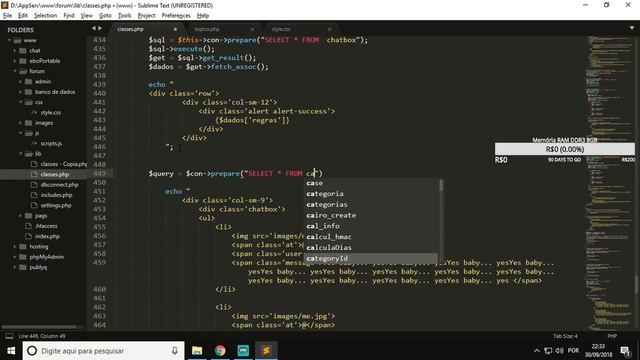This screenshot has width=640, height=360.
Task: Toggle side bar status bar icon
Action: pos(9,336)
